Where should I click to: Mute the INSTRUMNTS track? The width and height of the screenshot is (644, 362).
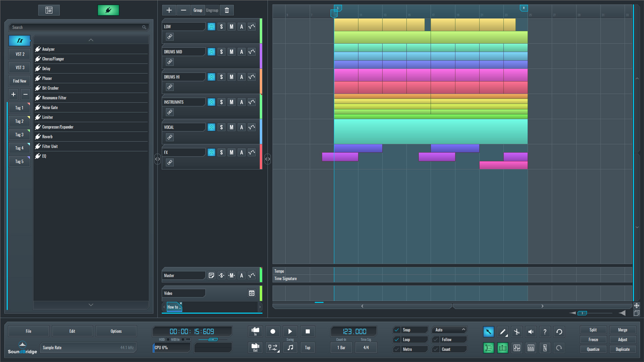[231, 102]
